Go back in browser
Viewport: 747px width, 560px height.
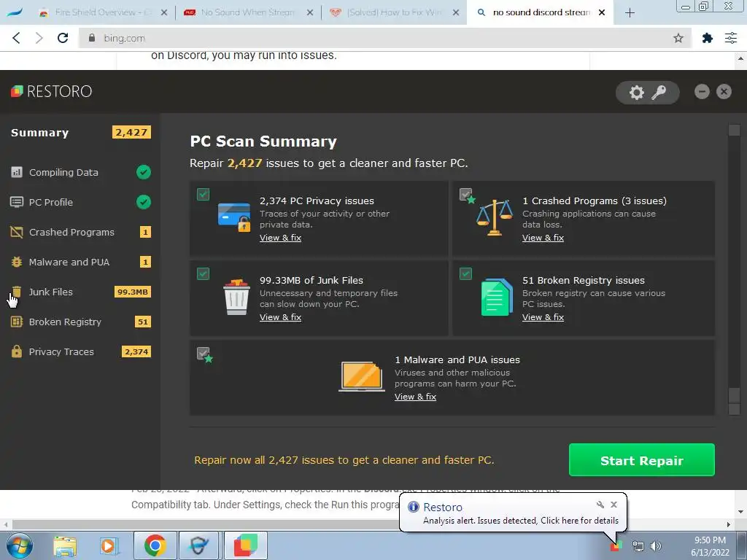pos(16,38)
